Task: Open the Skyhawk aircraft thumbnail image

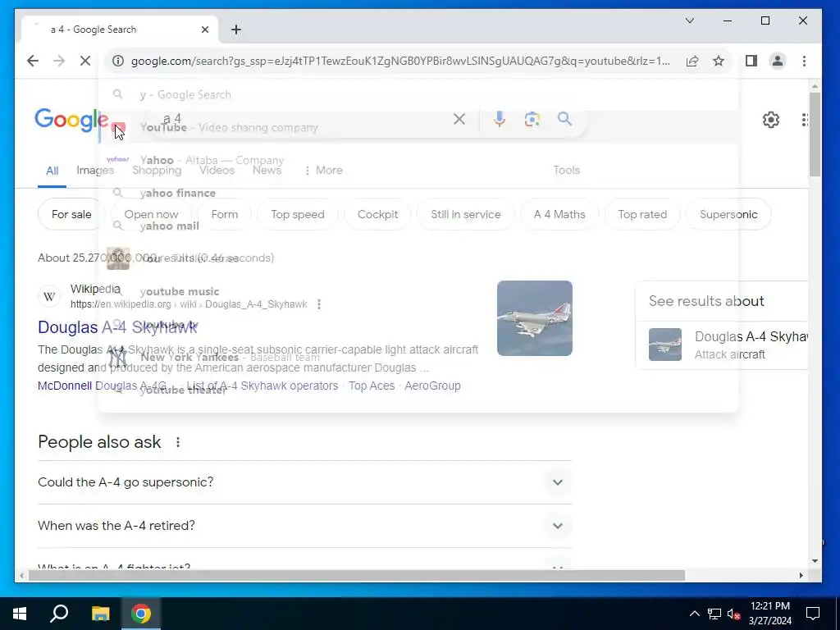Action: tap(534, 318)
